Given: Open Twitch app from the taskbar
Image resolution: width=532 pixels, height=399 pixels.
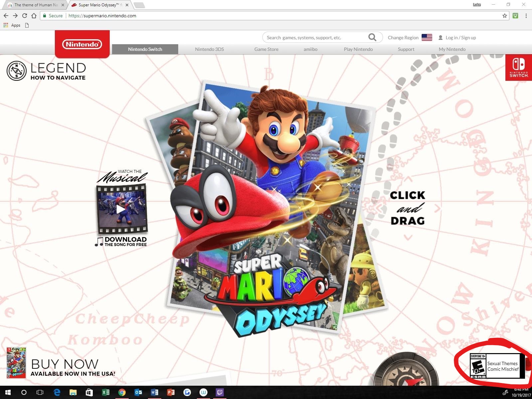Looking at the screenshot, I should click(x=220, y=392).
